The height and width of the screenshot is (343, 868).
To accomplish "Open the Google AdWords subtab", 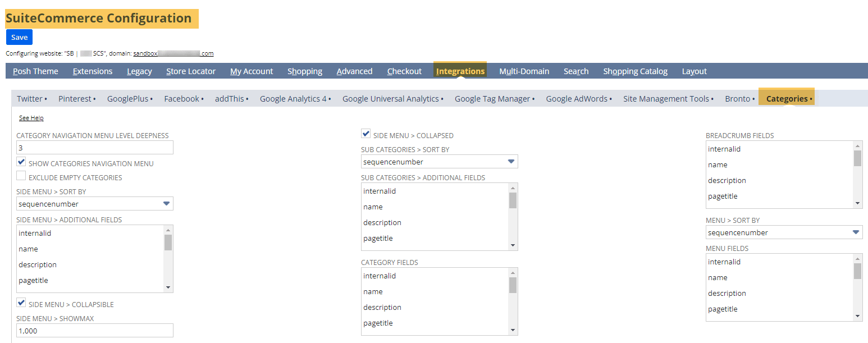I will (x=579, y=99).
